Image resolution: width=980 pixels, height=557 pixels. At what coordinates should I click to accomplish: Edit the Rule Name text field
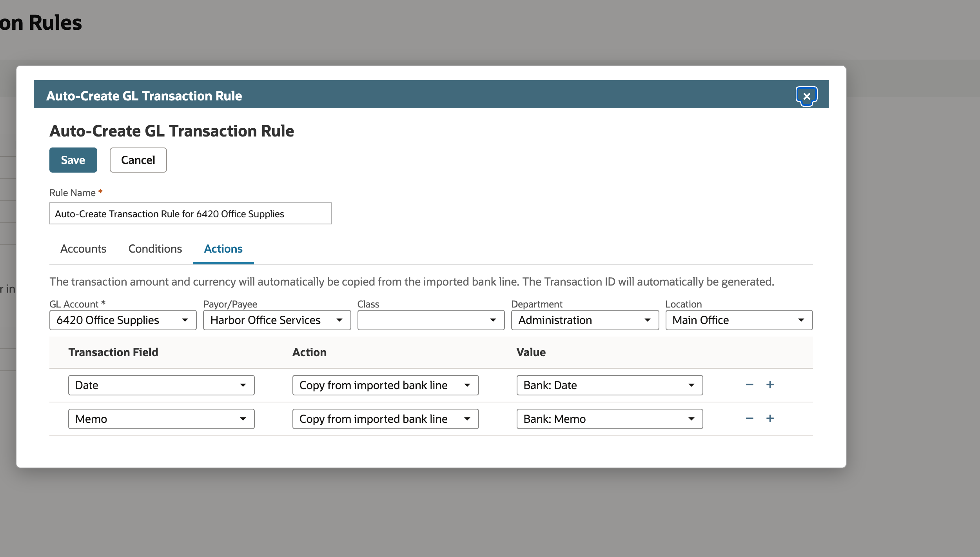(190, 213)
